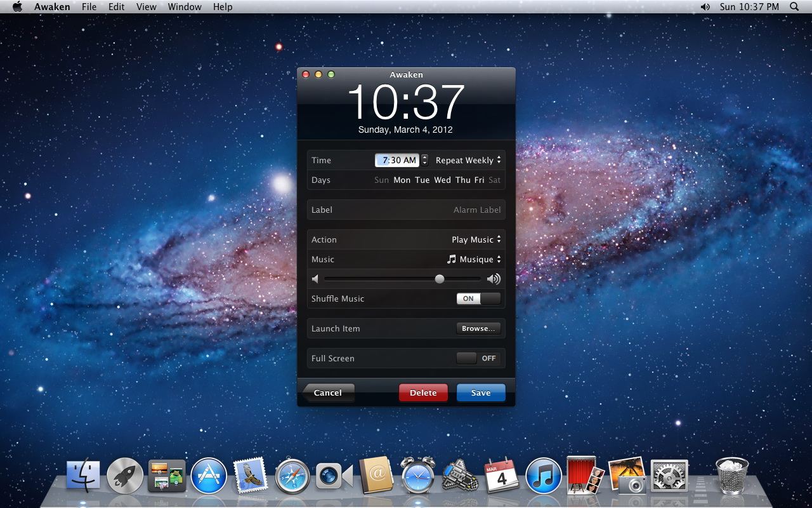
Task: Click the low volume speaker icon
Action: [315, 279]
